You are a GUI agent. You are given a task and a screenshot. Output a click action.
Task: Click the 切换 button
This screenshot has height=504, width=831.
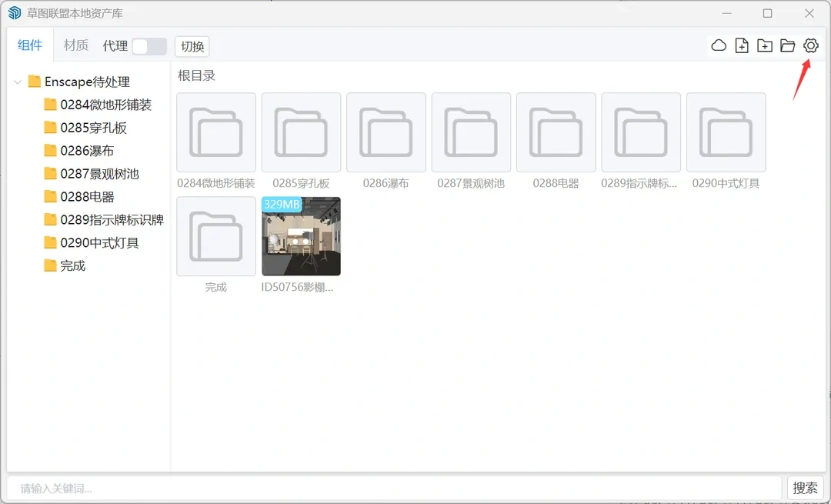(192, 46)
